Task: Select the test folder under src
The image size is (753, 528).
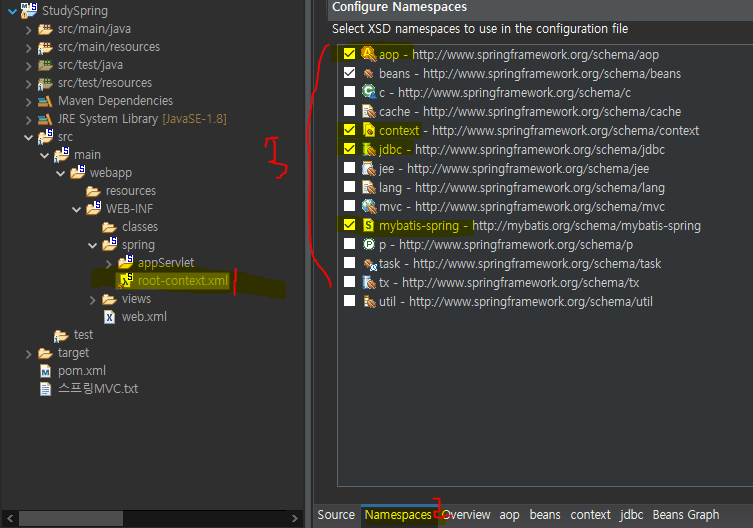Action: click(83, 335)
